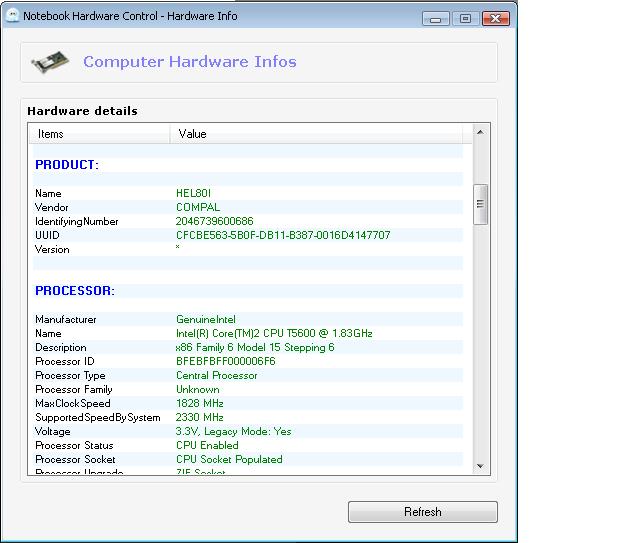Viewport: 640px width, 543px height.
Task: Click the Refresh button
Action: (x=422, y=512)
